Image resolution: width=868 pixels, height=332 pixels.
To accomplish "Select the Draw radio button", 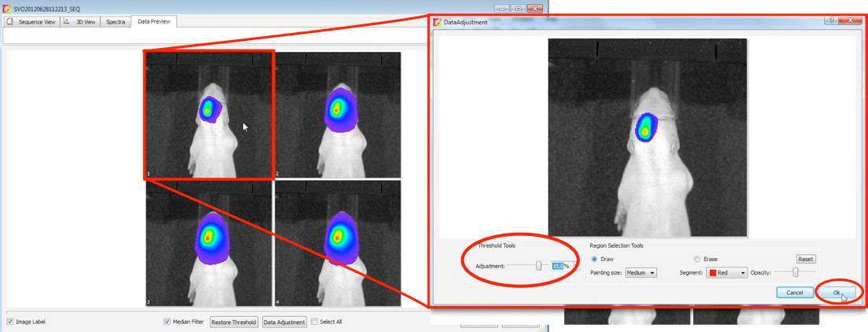I will [x=594, y=259].
